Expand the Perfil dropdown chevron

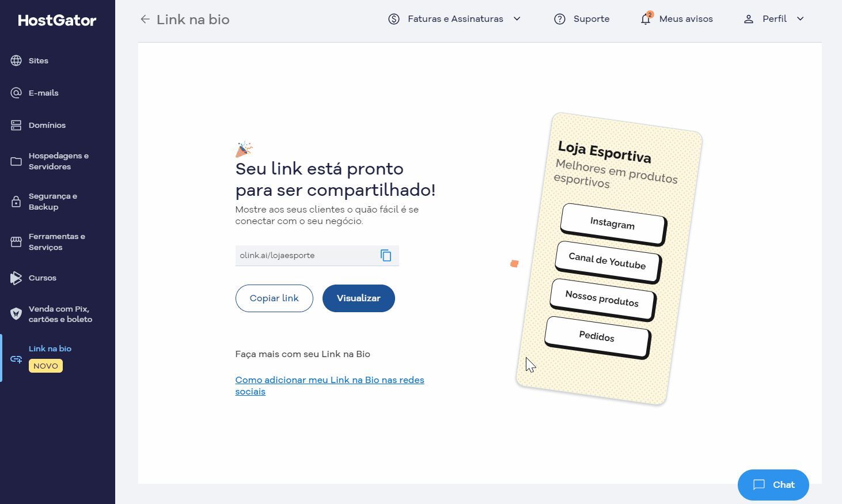click(801, 19)
